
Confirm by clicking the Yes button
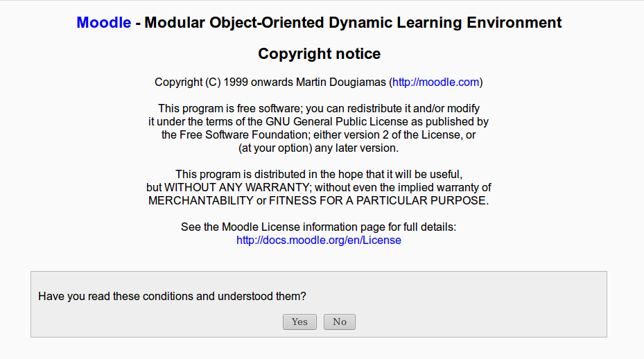click(x=299, y=322)
